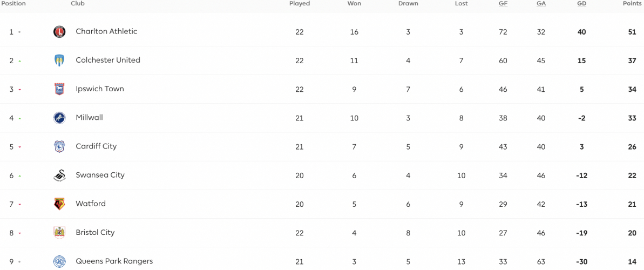
Task: Click the Queens Park Rangers badge
Action: point(59,261)
